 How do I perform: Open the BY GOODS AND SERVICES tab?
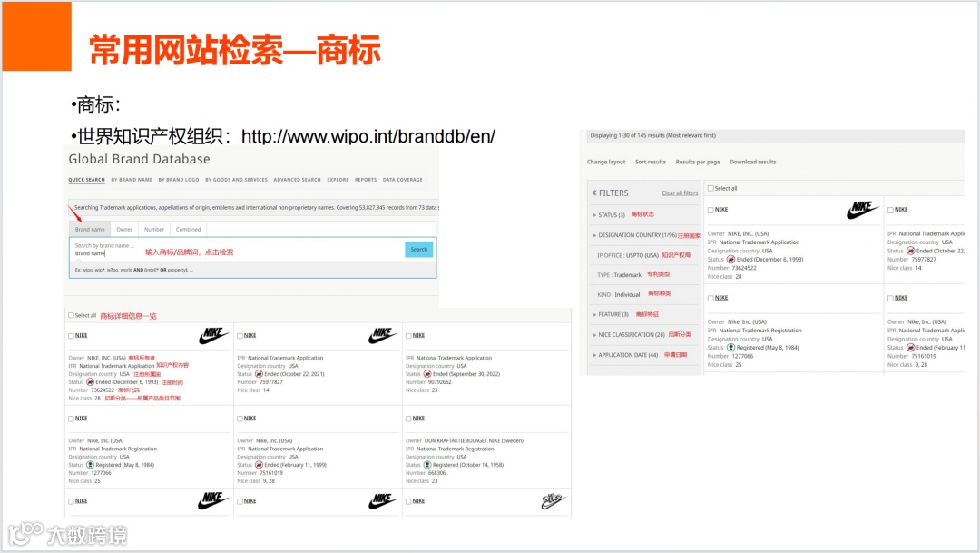tap(236, 180)
